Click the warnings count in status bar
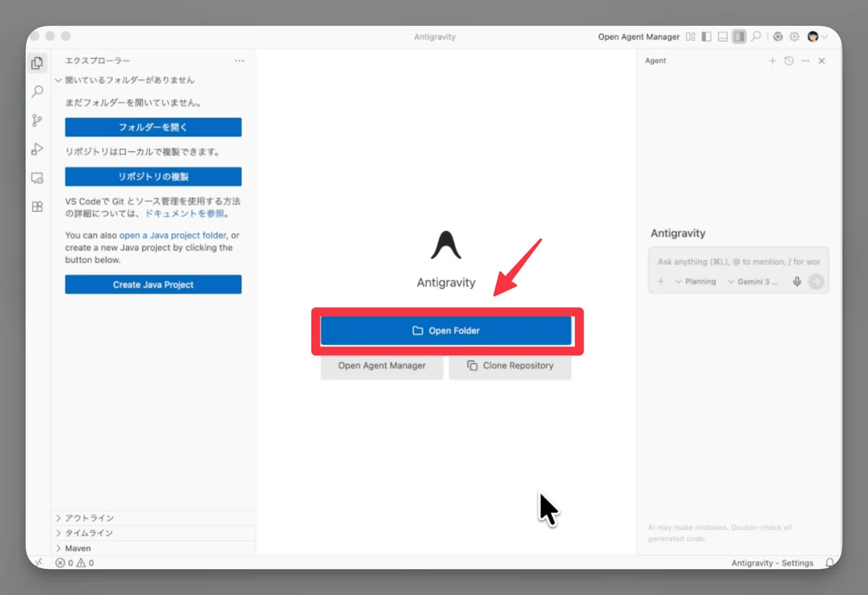The width and height of the screenshot is (868, 595). click(85, 563)
